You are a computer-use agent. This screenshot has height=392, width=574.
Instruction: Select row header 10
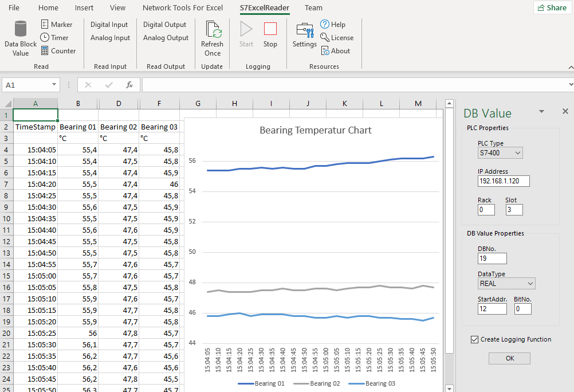coord(6,219)
